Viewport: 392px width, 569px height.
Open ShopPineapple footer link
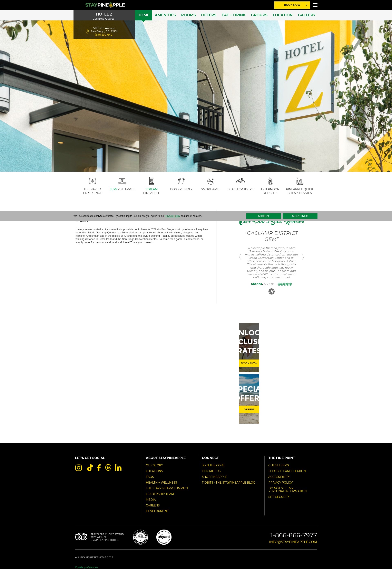(214, 477)
